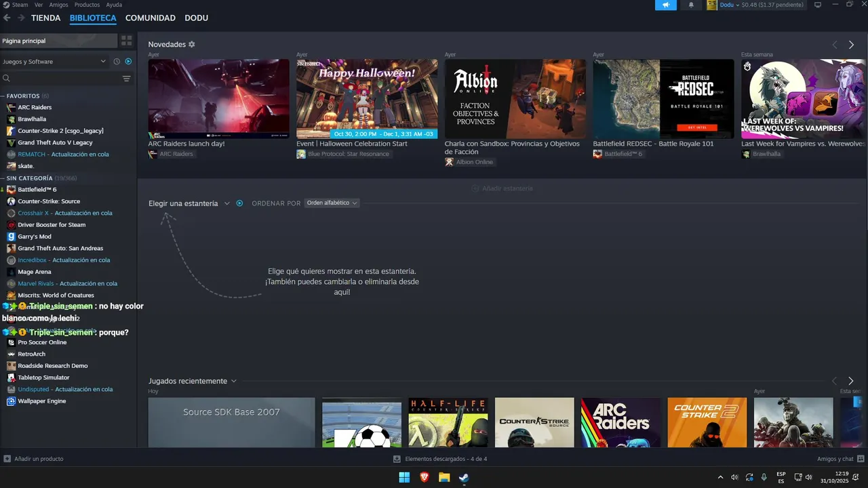The width and height of the screenshot is (868, 488).
Task: Open the DODU profile tab
Action: pyautogui.click(x=197, y=18)
